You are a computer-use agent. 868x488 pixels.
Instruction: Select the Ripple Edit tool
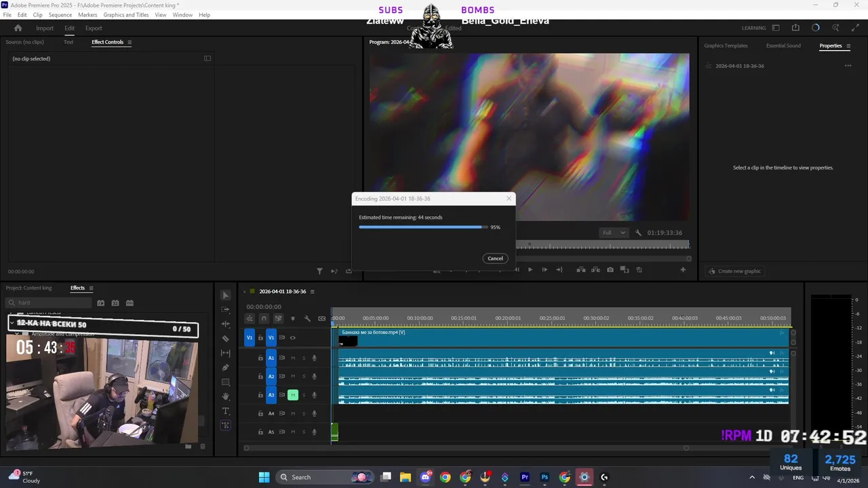(226, 324)
